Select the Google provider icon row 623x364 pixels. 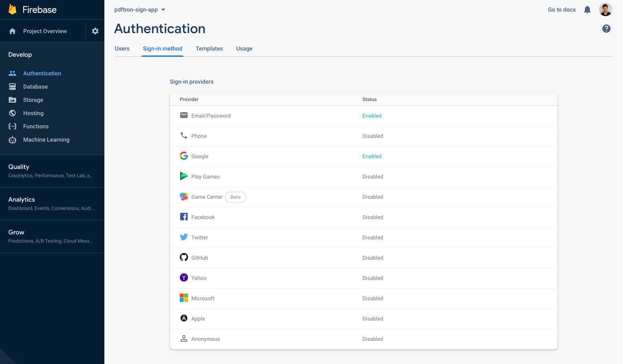coord(364,157)
